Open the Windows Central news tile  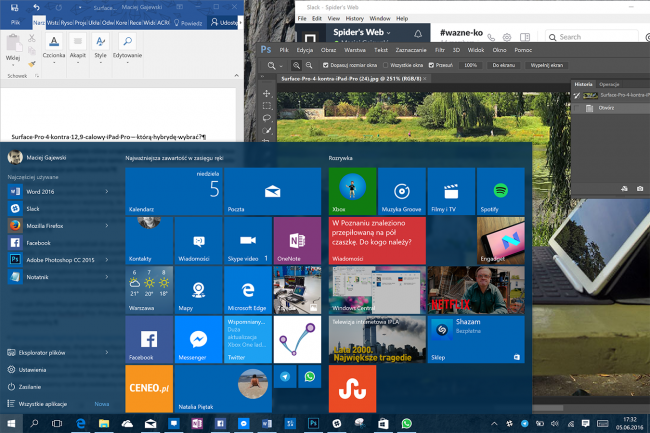tap(377, 290)
